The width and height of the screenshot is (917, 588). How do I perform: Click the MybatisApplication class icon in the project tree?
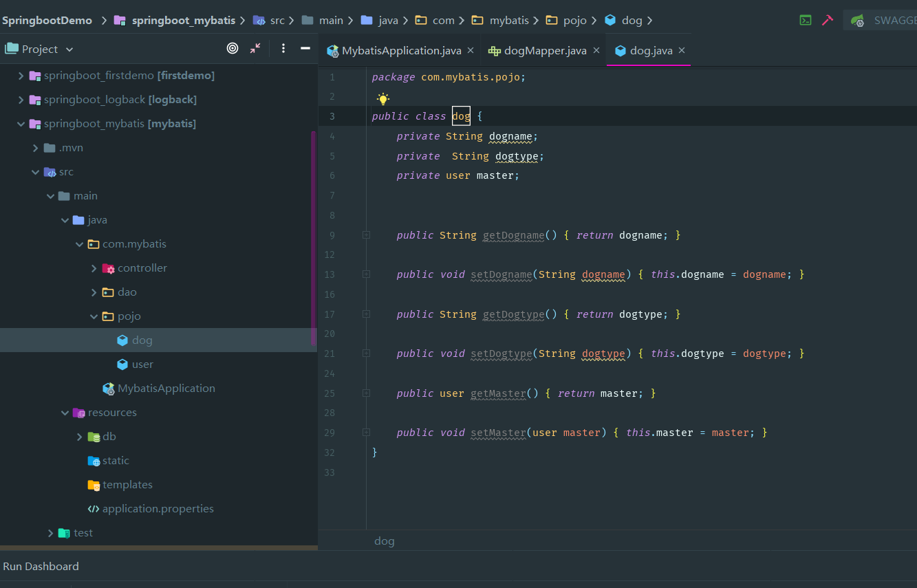[109, 389]
